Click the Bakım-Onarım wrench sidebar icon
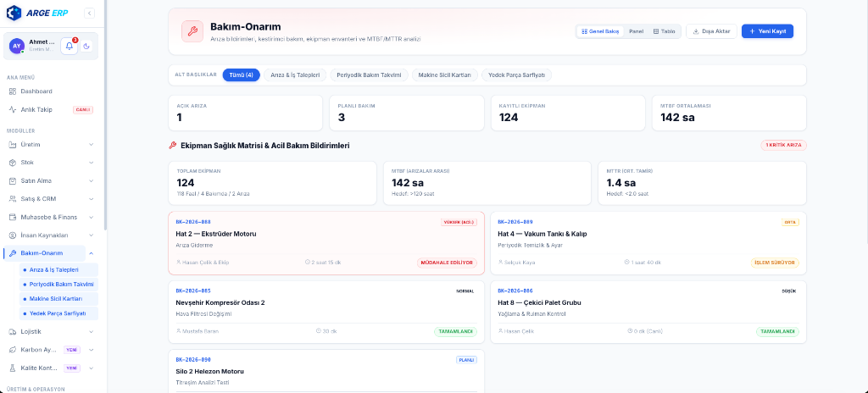Viewport: 868px width, 393px height. coord(13,253)
